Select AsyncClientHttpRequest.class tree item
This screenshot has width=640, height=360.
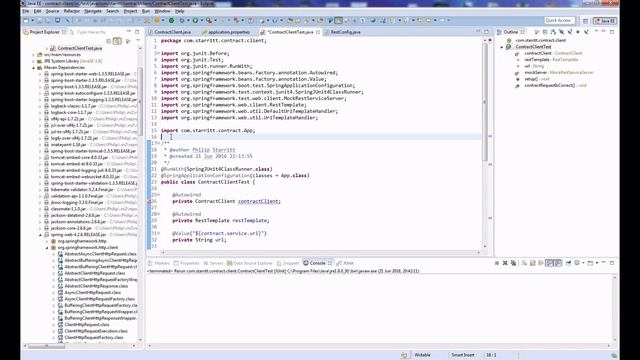tap(92, 293)
